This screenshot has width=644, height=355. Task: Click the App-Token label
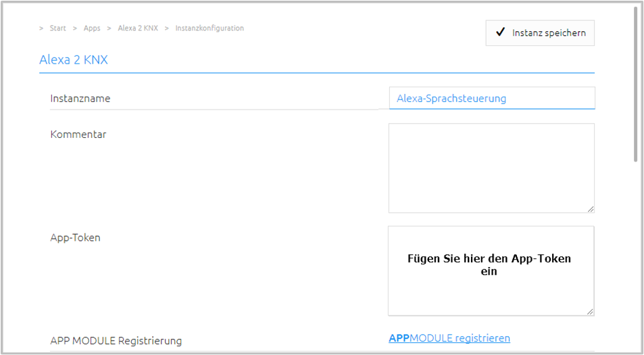pyautogui.click(x=75, y=237)
